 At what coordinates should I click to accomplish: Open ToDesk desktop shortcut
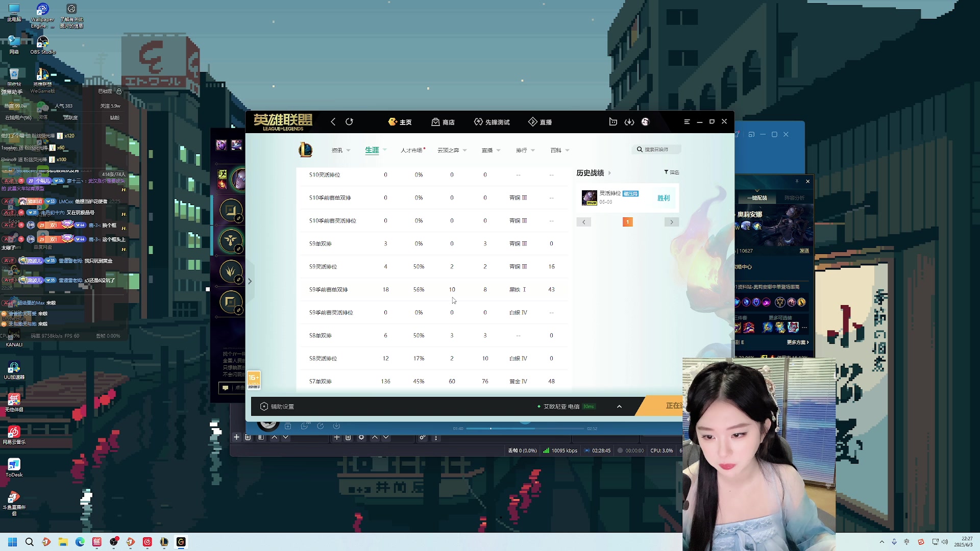pyautogui.click(x=14, y=467)
